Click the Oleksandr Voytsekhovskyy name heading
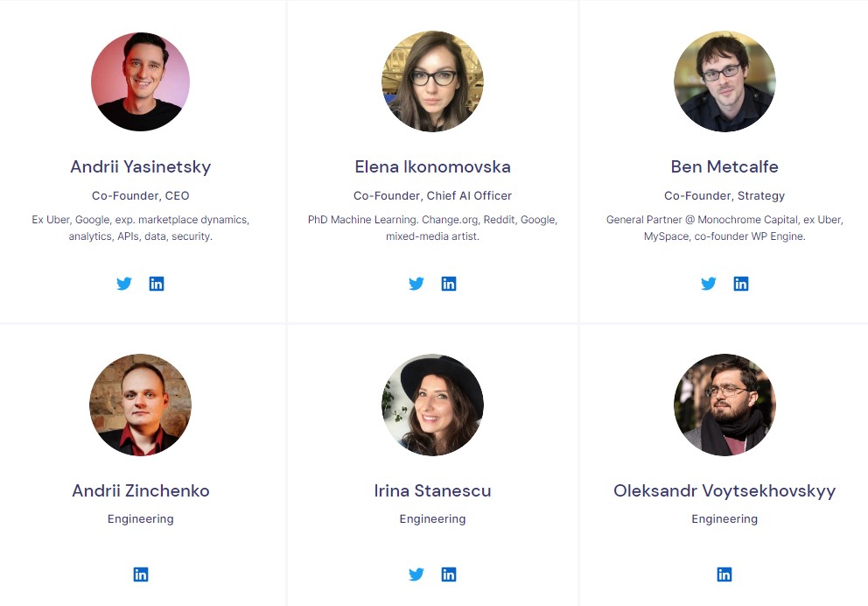 point(724,490)
